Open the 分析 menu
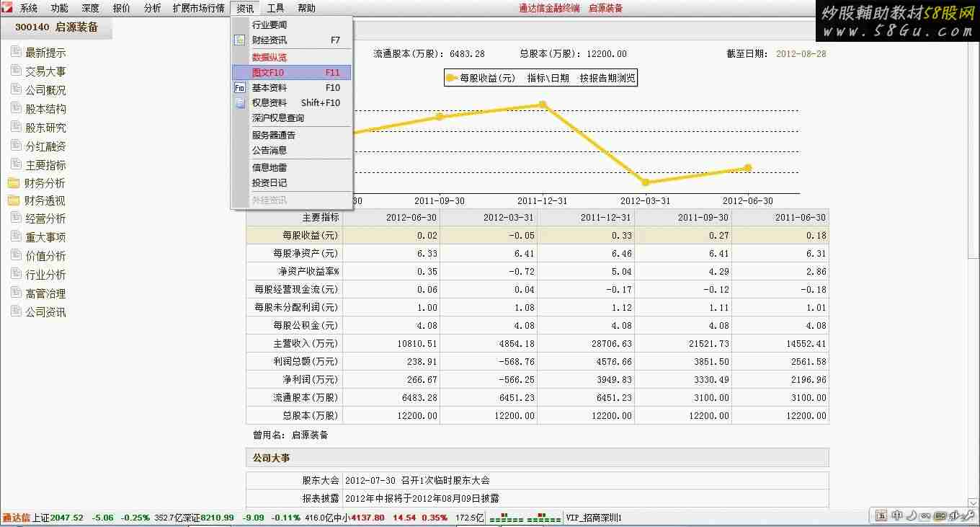This screenshot has height=527, width=980. [x=152, y=9]
